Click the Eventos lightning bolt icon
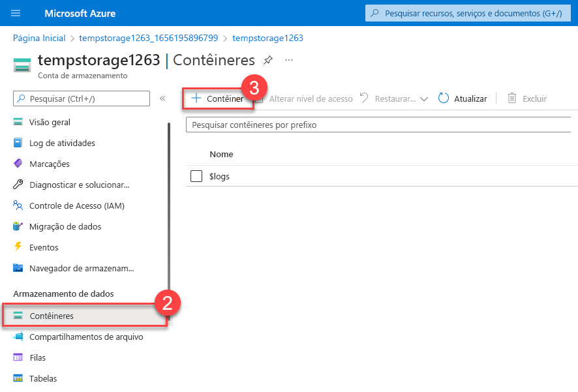The width and height of the screenshot is (578, 392). tap(18, 247)
